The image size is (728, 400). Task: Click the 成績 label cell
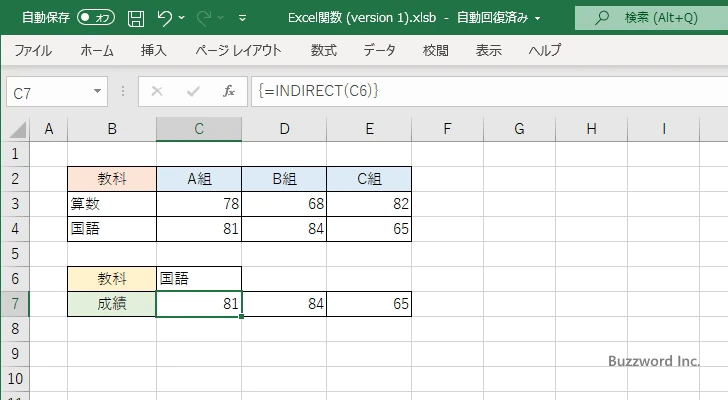pyautogui.click(x=112, y=304)
